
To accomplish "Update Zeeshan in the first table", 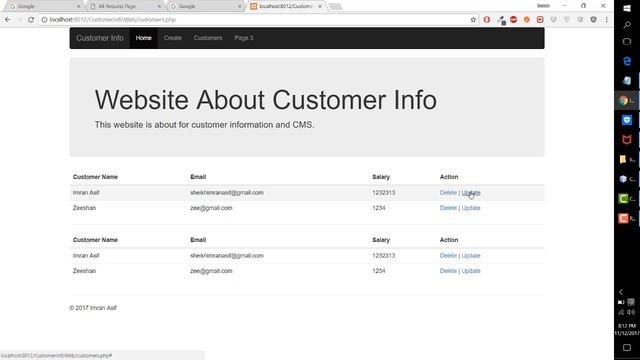I will tap(471, 208).
